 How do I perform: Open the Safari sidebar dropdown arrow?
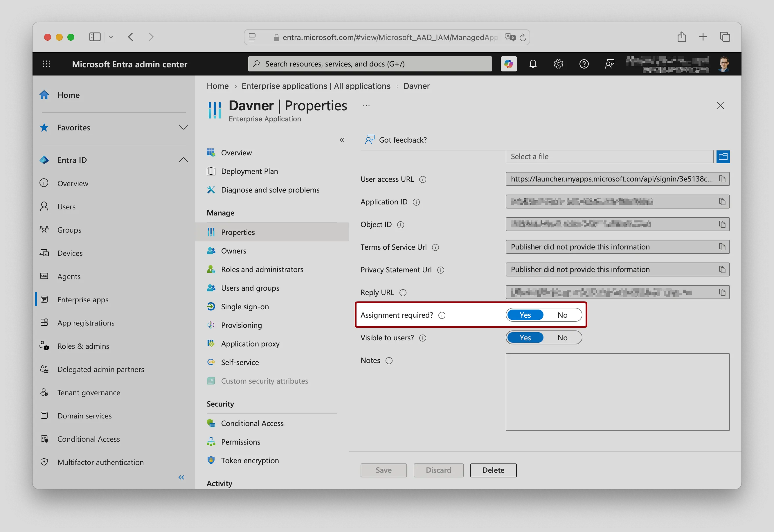[x=111, y=37]
